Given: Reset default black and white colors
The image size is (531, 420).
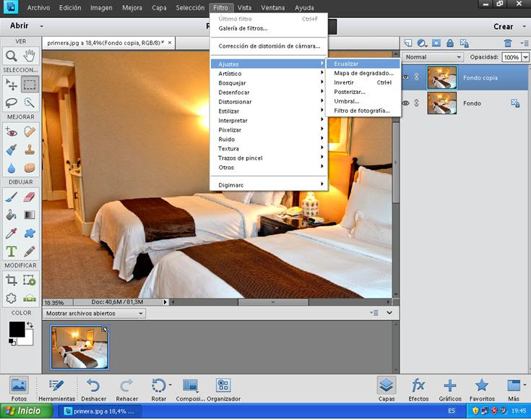Looking at the screenshot, I should pyautogui.click(x=12, y=342).
